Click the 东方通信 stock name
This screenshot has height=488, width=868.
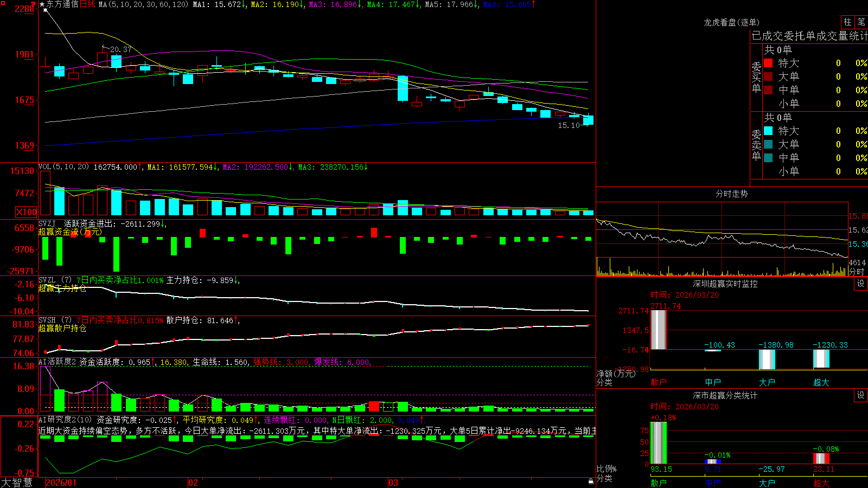pos(62,4)
